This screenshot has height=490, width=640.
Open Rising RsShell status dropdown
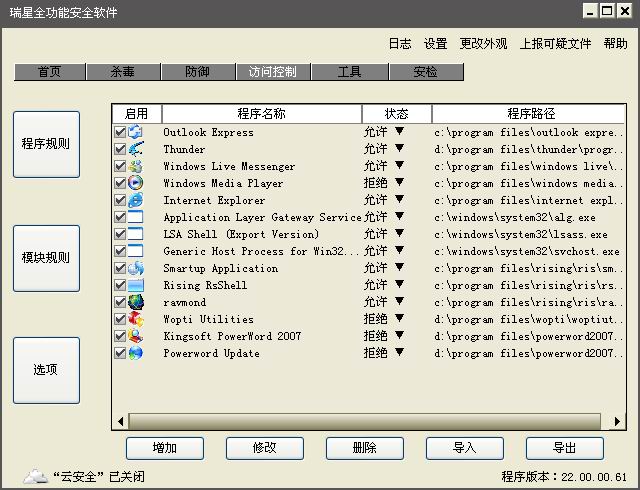(400, 284)
